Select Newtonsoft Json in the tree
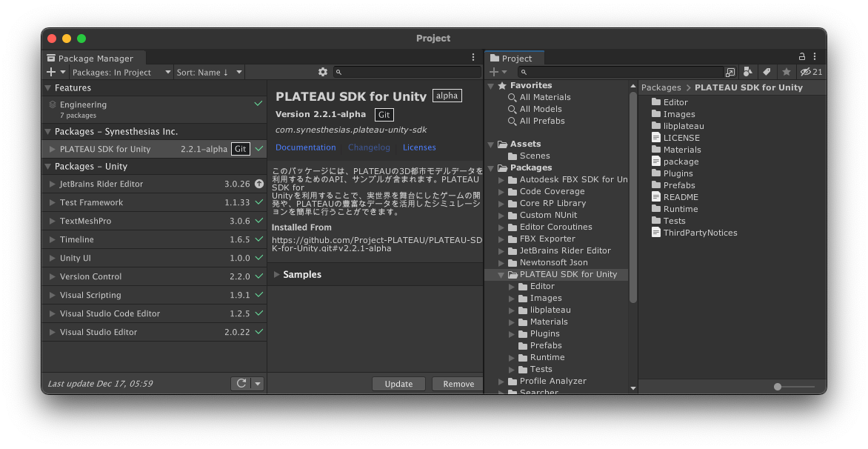 point(553,262)
